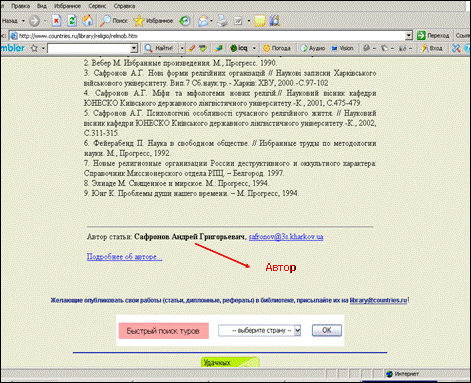471x383 pixels.
Task: Open the Rambler star dropdown arrow
Action: (x=43, y=49)
